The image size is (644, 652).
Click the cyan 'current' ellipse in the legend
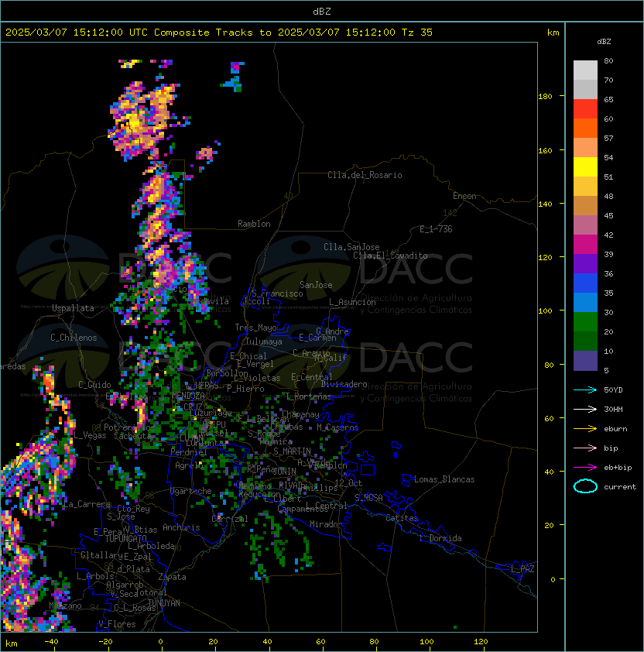585,486
